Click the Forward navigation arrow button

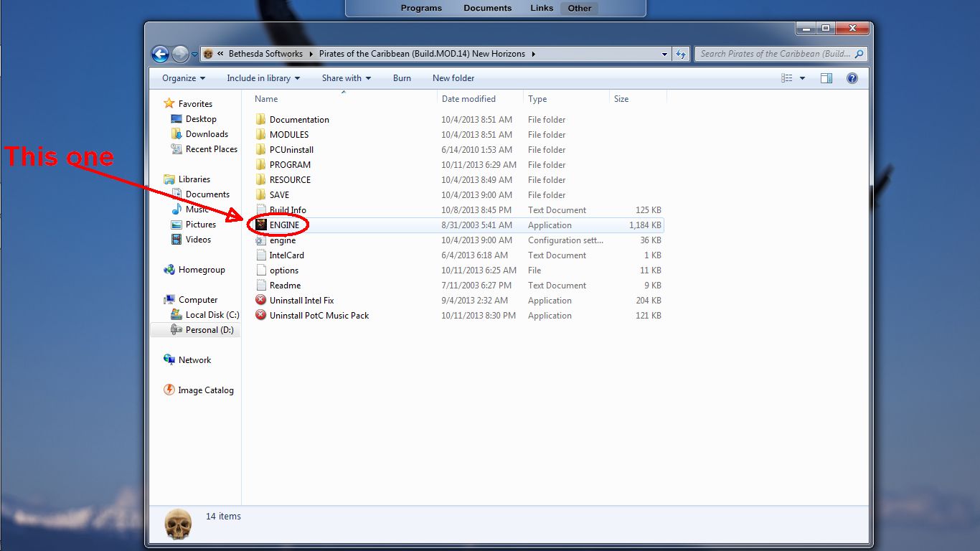[x=180, y=54]
